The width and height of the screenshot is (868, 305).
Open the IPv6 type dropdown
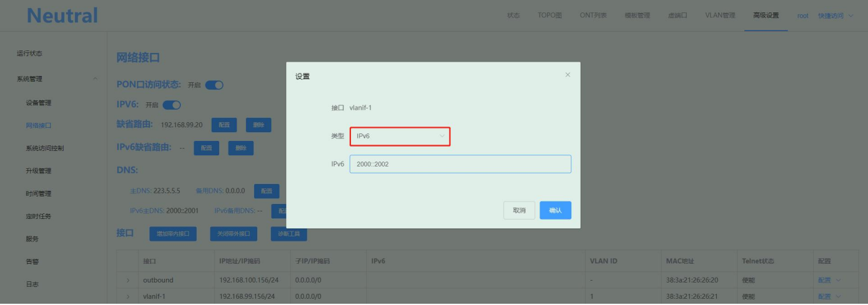coord(400,136)
